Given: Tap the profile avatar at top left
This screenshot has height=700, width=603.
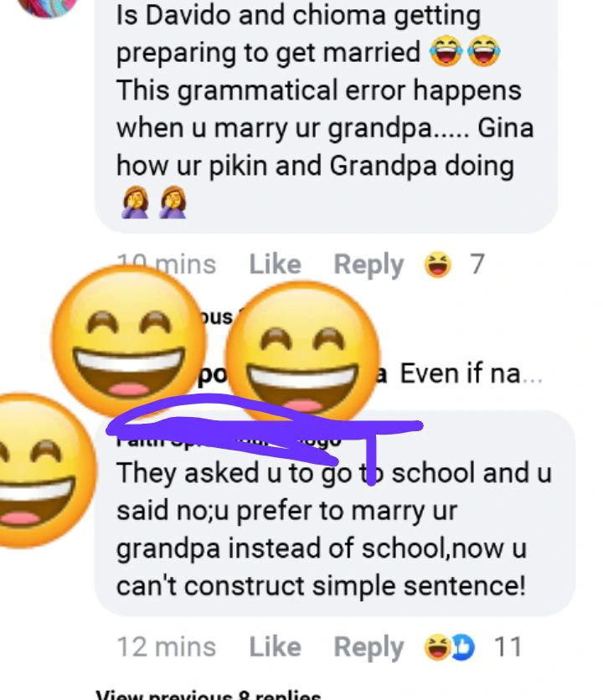Looking at the screenshot, I should coord(47,8).
